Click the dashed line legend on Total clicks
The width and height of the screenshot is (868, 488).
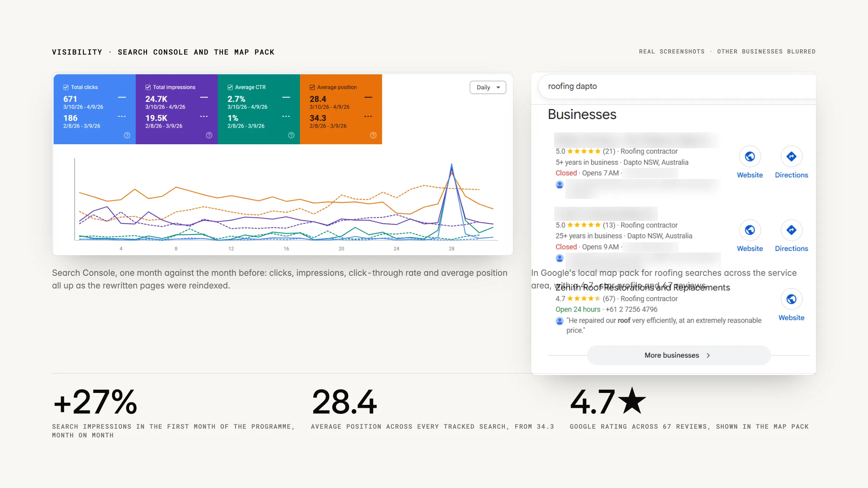(x=122, y=116)
